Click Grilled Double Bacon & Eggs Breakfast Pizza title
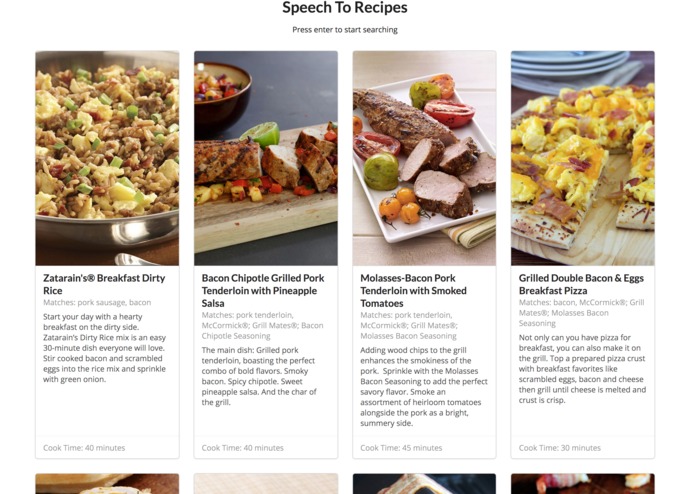This screenshot has width=695, height=494. [x=581, y=284]
